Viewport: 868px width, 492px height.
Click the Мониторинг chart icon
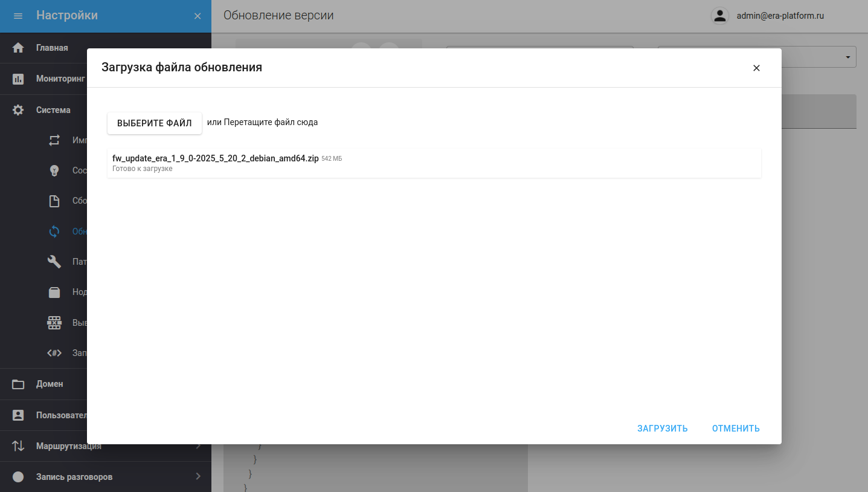click(x=18, y=79)
